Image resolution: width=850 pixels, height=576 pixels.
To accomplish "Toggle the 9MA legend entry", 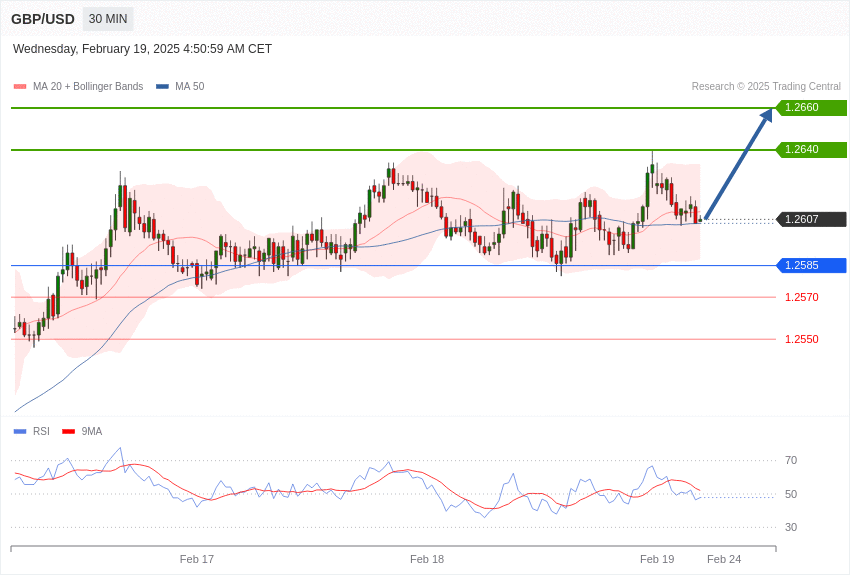I will [x=82, y=431].
